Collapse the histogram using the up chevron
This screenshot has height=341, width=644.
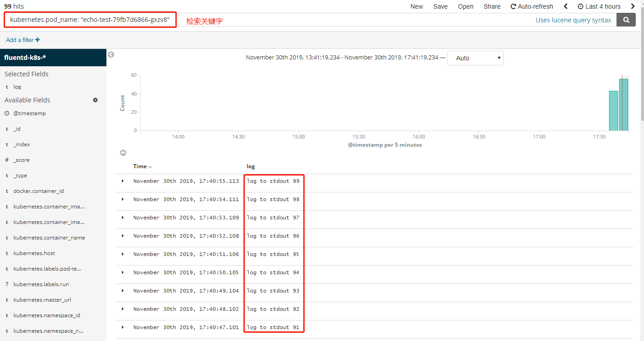tap(123, 152)
